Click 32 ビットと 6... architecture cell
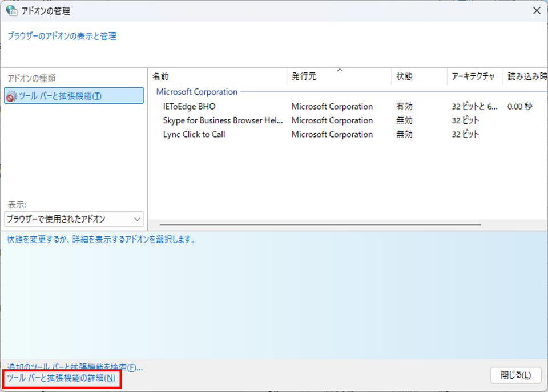Viewport: 548px width, 392px height. pyautogui.click(x=474, y=107)
